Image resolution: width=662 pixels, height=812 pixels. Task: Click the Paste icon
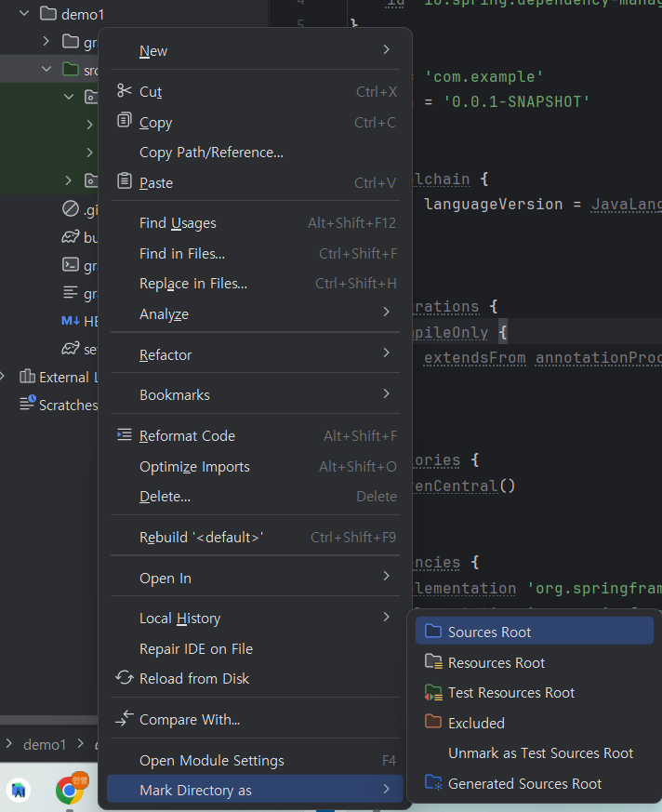pyautogui.click(x=125, y=181)
